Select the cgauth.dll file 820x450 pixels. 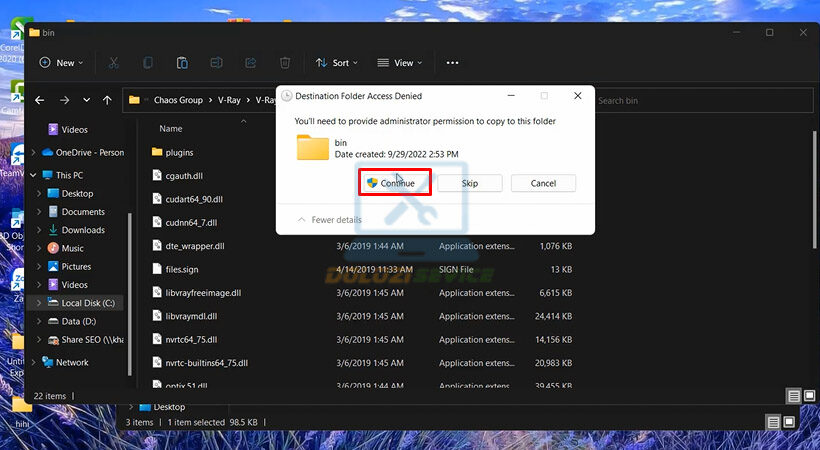coord(184,175)
